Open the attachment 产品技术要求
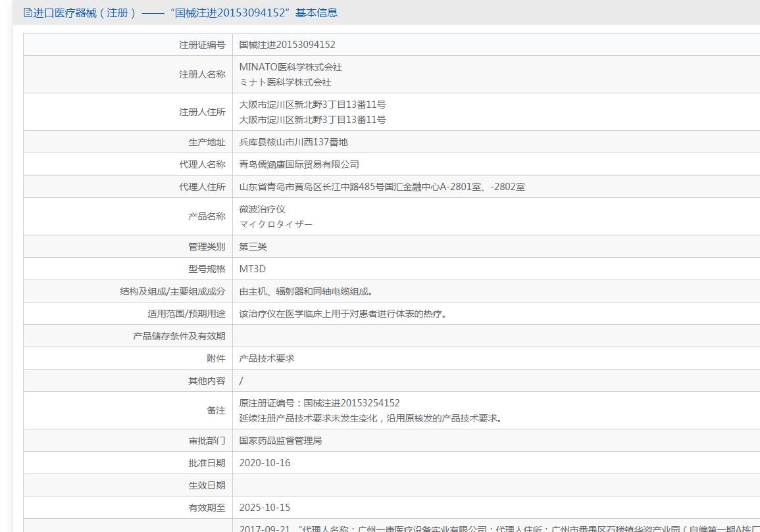 [266, 358]
